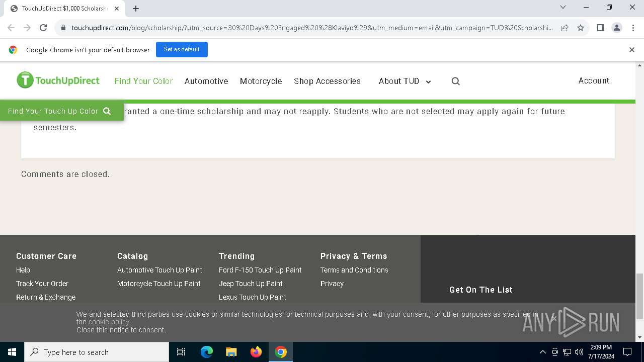
Task: Show hidden system tray icons
Action: [542, 352]
